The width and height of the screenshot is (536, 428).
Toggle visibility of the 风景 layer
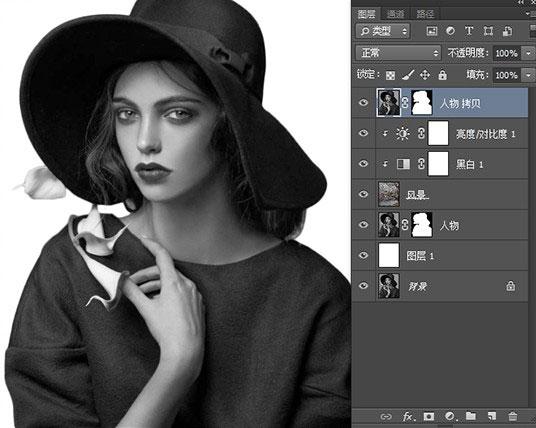click(x=363, y=194)
